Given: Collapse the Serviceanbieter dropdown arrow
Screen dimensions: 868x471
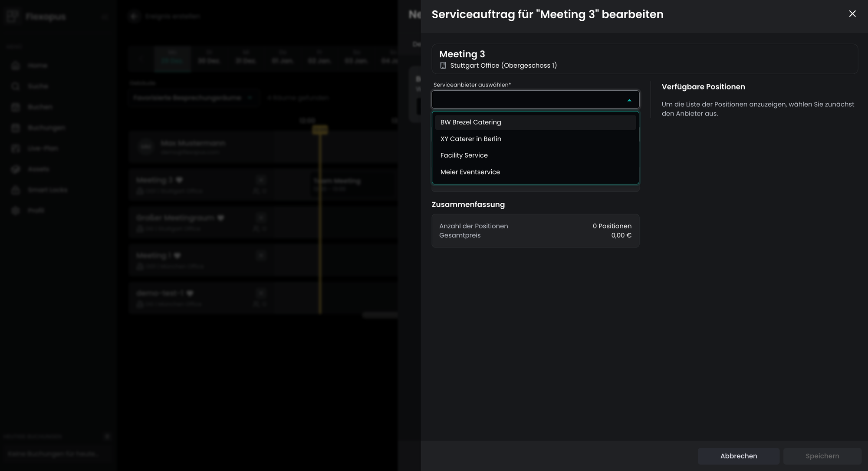Looking at the screenshot, I should tap(629, 100).
